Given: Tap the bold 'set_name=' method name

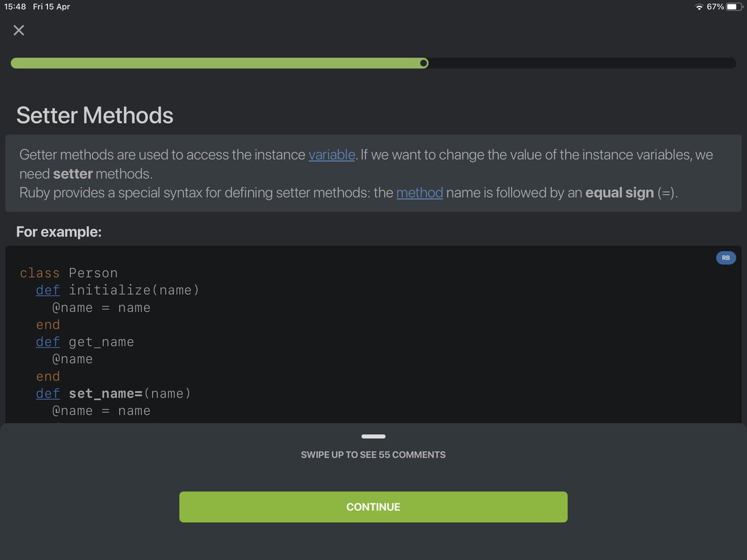Looking at the screenshot, I should point(106,394).
